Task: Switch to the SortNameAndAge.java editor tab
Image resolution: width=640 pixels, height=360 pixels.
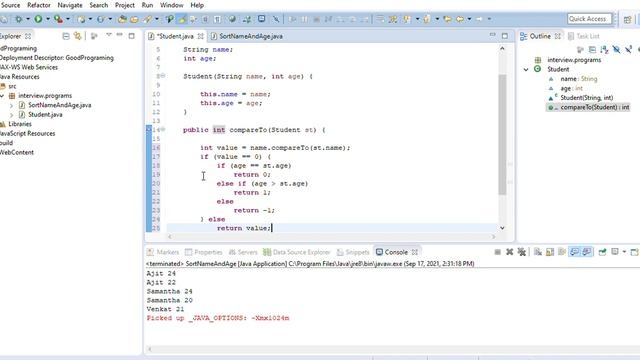Action: coord(247,36)
